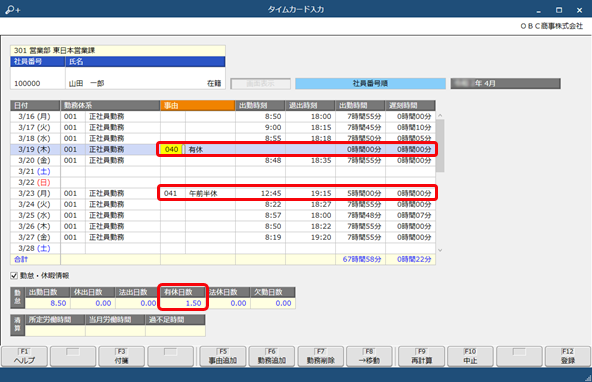Click the 出勤時間 column header
Viewport: 592px width, 382px height.
[360, 106]
